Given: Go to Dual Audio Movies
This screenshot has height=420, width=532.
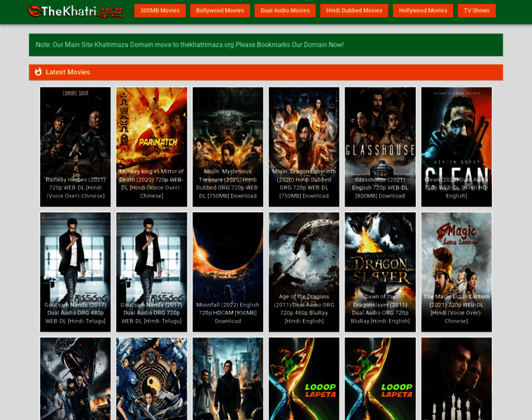Looking at the screenshot, I should pos(285,10).
